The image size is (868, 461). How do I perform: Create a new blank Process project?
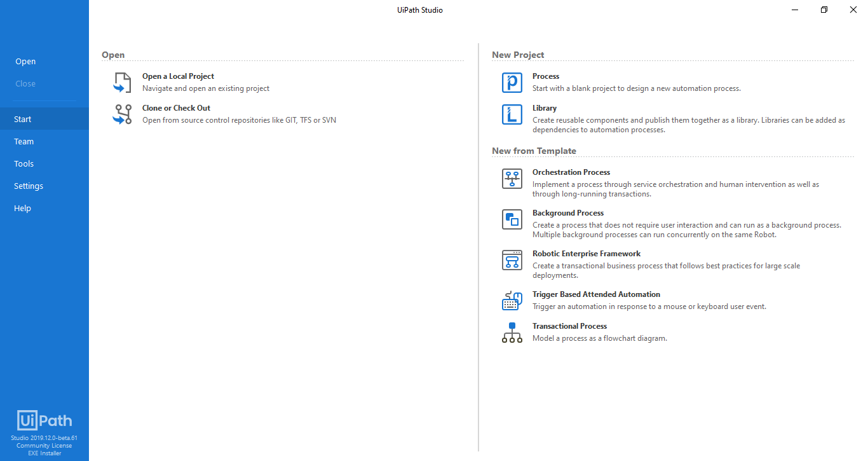click(x=546, y=76)
